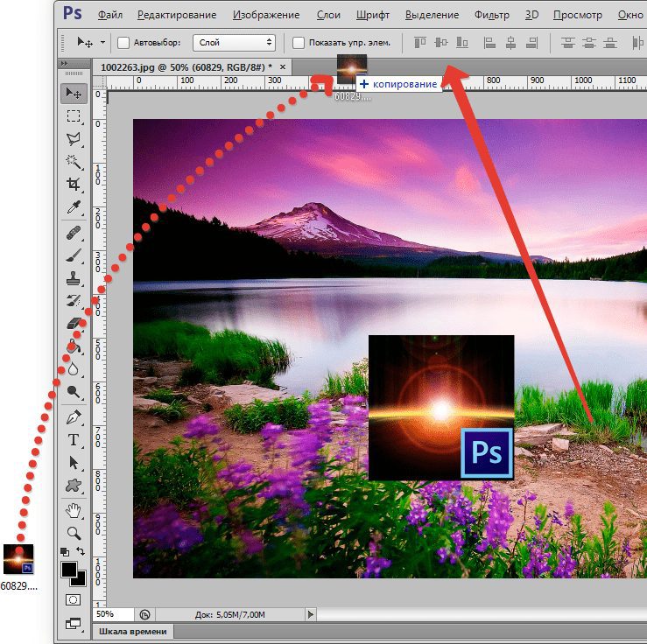
Task: Open the Шкала времени panel tab
Action: click(133, 632)
